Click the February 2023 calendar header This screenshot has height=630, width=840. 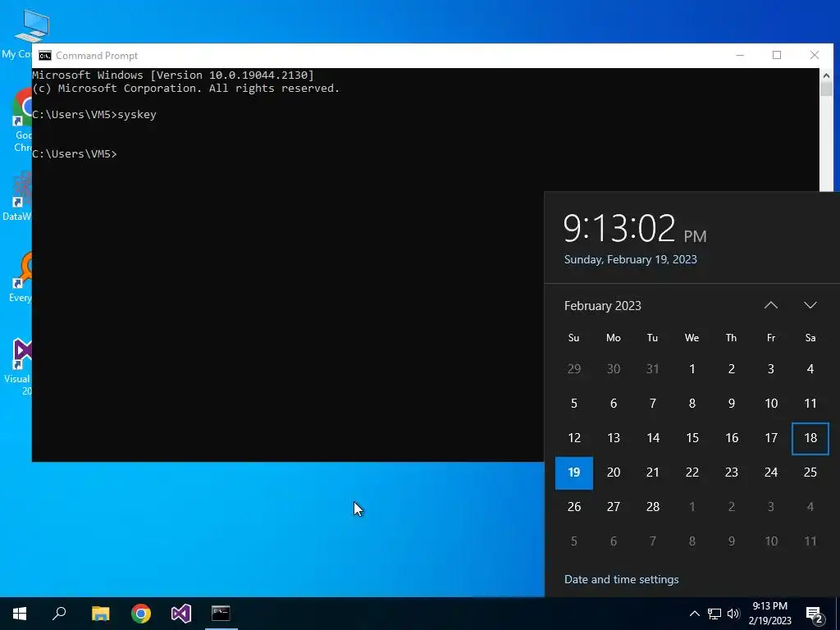click(x=603, y=306)
